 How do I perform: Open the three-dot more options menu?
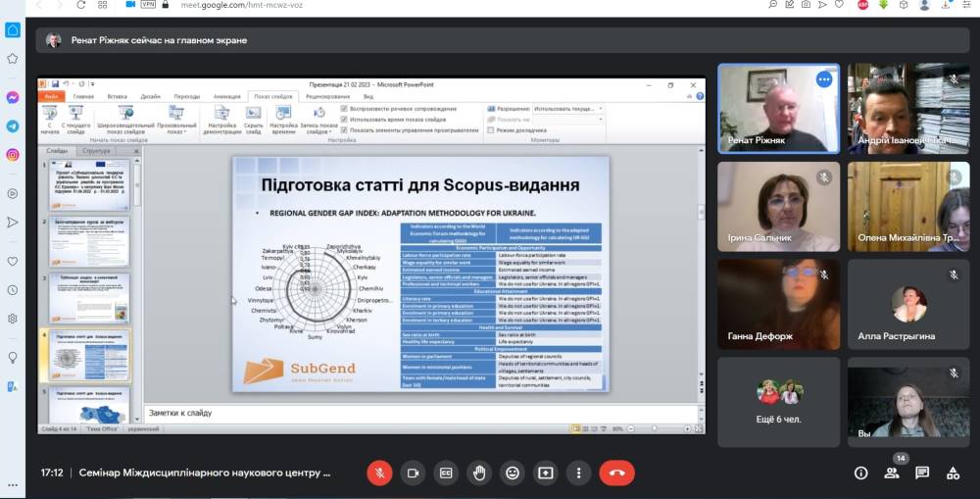(x=578, y=473)
